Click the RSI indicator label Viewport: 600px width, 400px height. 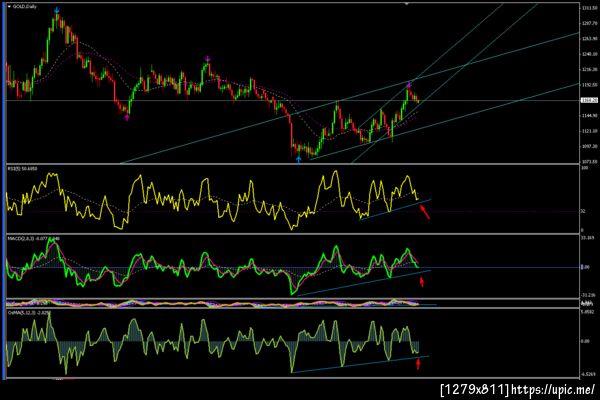coord(23,168)
